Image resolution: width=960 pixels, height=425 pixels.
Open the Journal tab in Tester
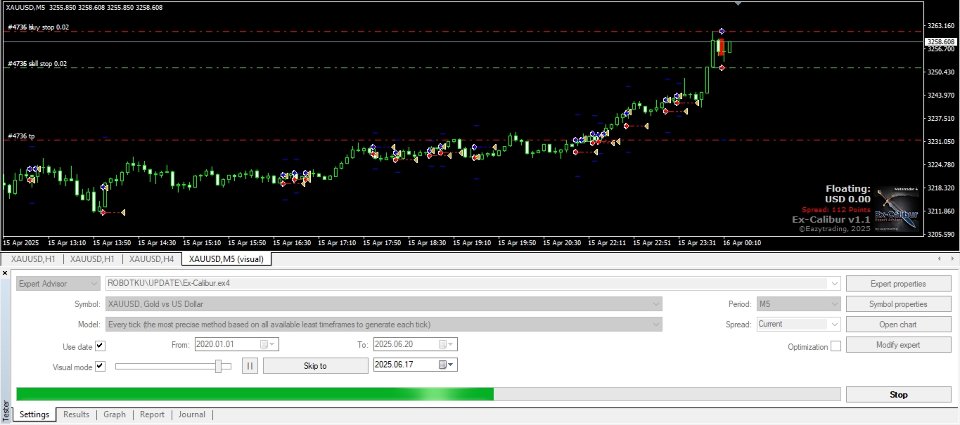[x=192, y=415]
